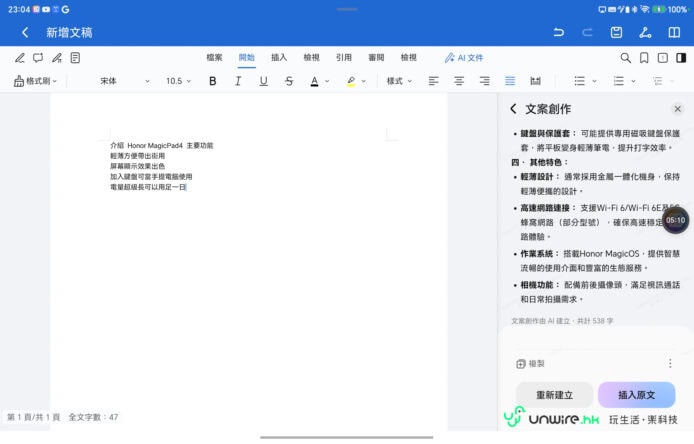Switch to the 開始 tab
Viewport: 694px width, 444px height.
(247, 58)
